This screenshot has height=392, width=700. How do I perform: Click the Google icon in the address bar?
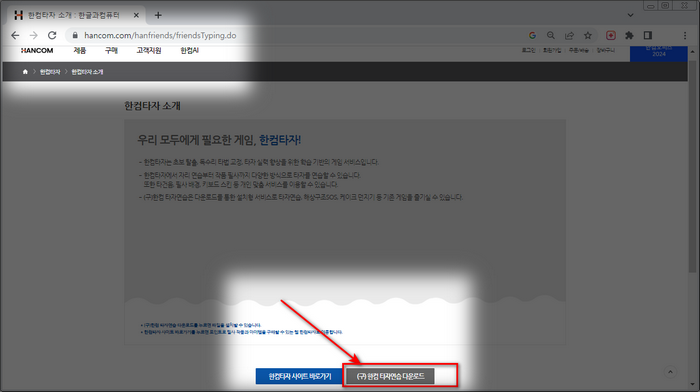pyautogui.click(x=532, y=35)
